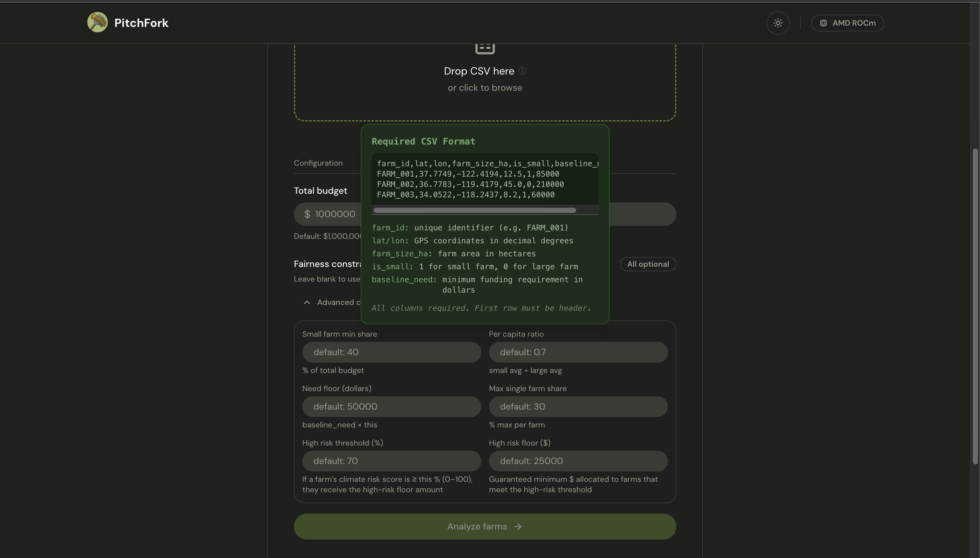Click the Need floor dollars input

pyautogui.click(x=391, y=407)
